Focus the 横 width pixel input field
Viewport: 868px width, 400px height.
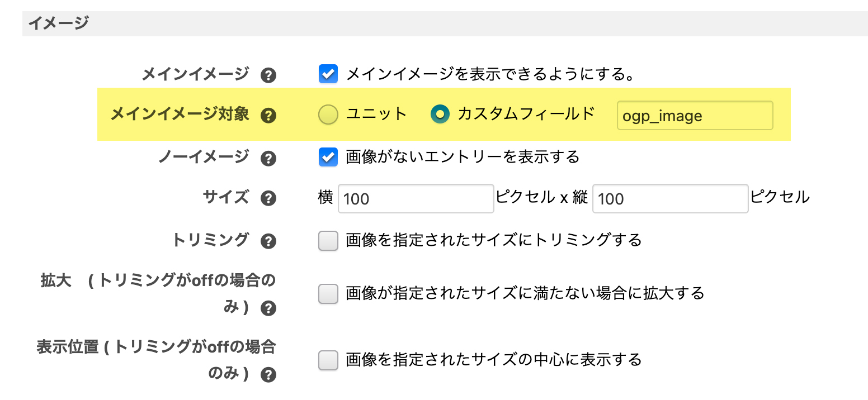416,198
